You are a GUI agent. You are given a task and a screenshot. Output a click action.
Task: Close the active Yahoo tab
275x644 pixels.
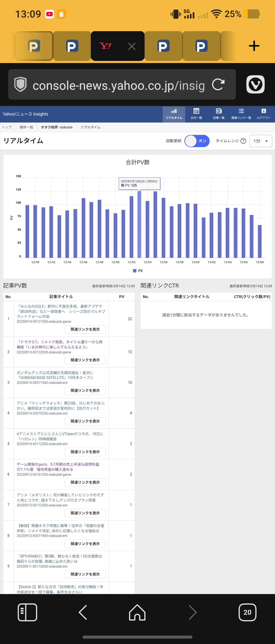(132, 46)
